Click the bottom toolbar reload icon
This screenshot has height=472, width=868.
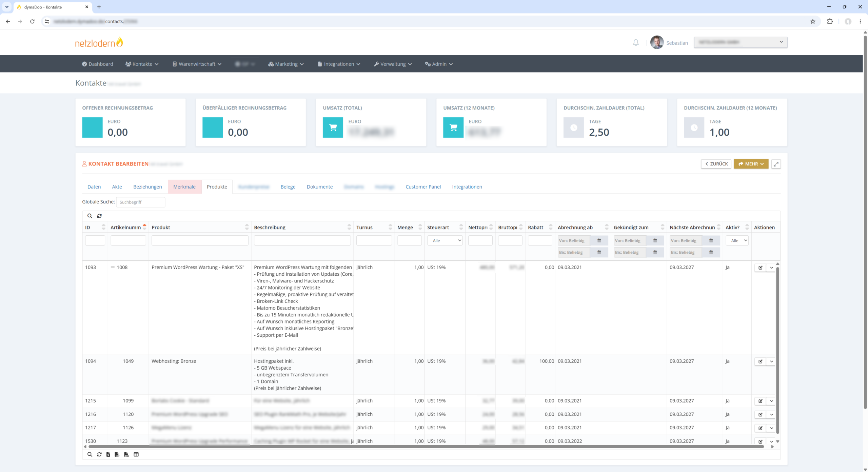coord(99,454)
